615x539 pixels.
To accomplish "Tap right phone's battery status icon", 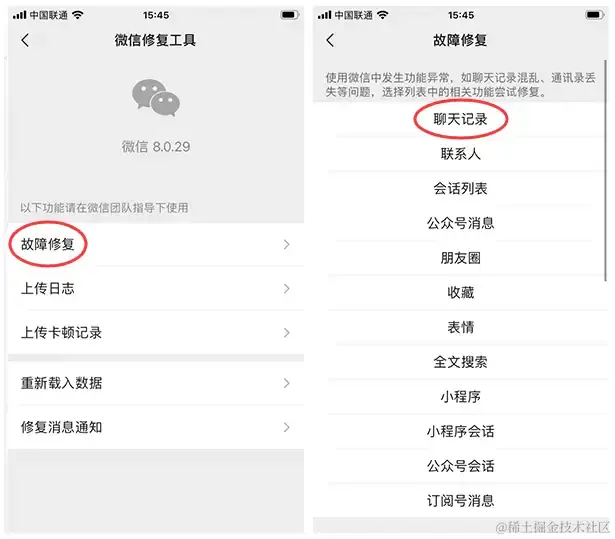I will pos(595,15).
